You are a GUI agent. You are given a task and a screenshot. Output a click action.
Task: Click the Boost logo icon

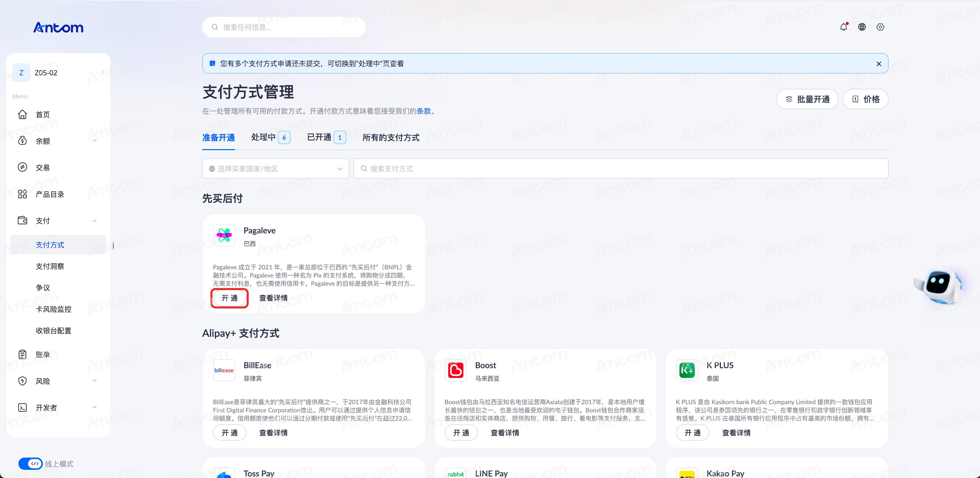tap(455, 370)
